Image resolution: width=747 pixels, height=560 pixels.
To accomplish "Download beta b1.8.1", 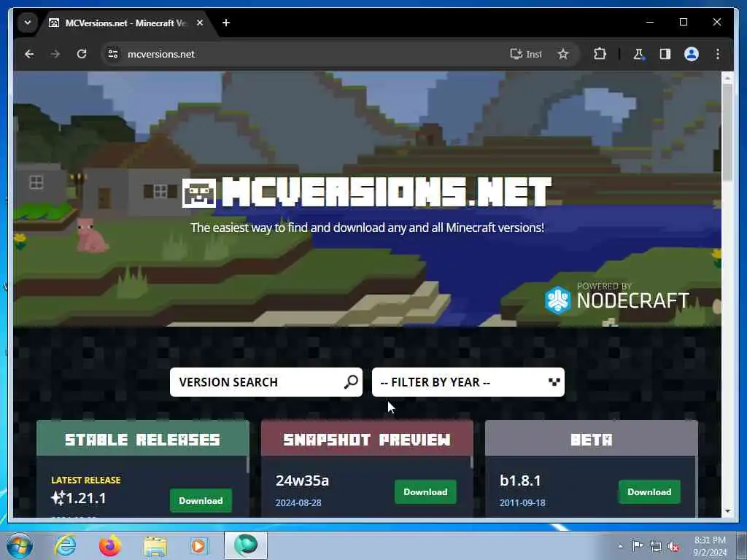I will (x=649, y=492).
